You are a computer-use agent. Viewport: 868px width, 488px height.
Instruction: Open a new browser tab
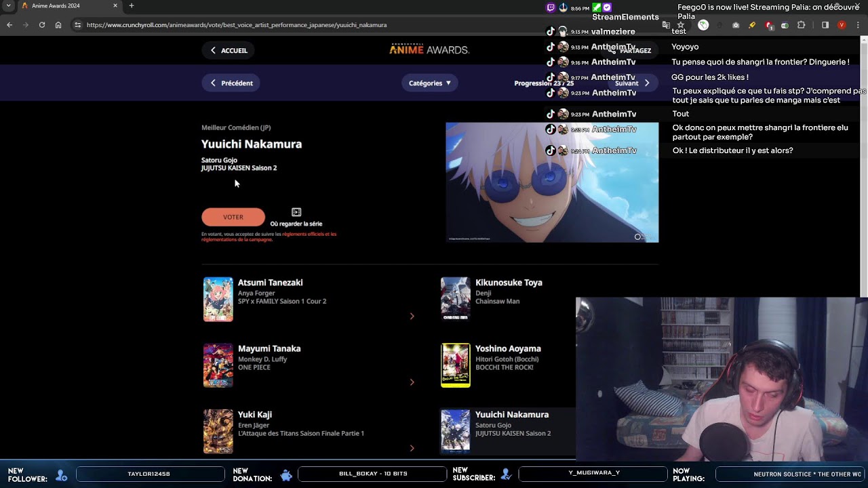click(132, 6)
